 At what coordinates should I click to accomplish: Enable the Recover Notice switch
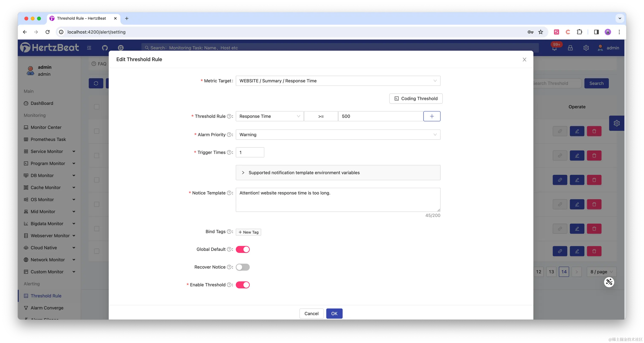coord(243,267)
